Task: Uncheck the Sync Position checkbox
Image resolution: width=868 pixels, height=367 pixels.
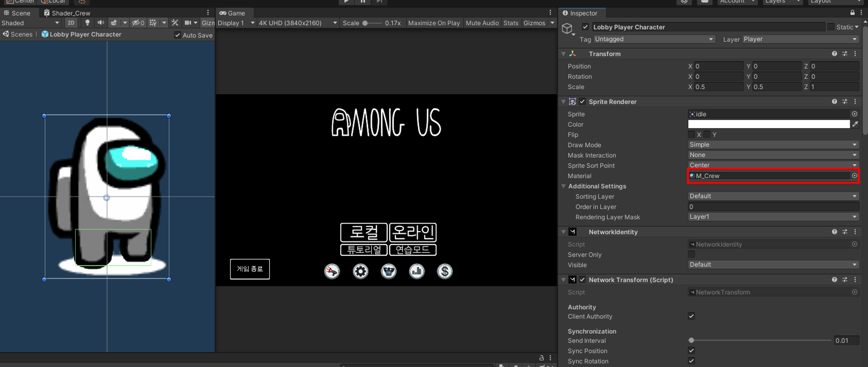Action: click(691, 350)
